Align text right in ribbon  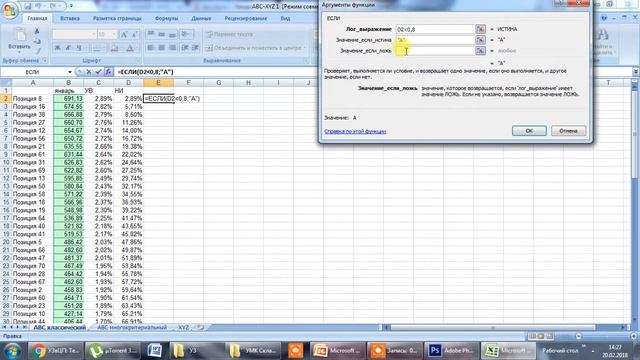pyautogui.click(x=173, y=48)
